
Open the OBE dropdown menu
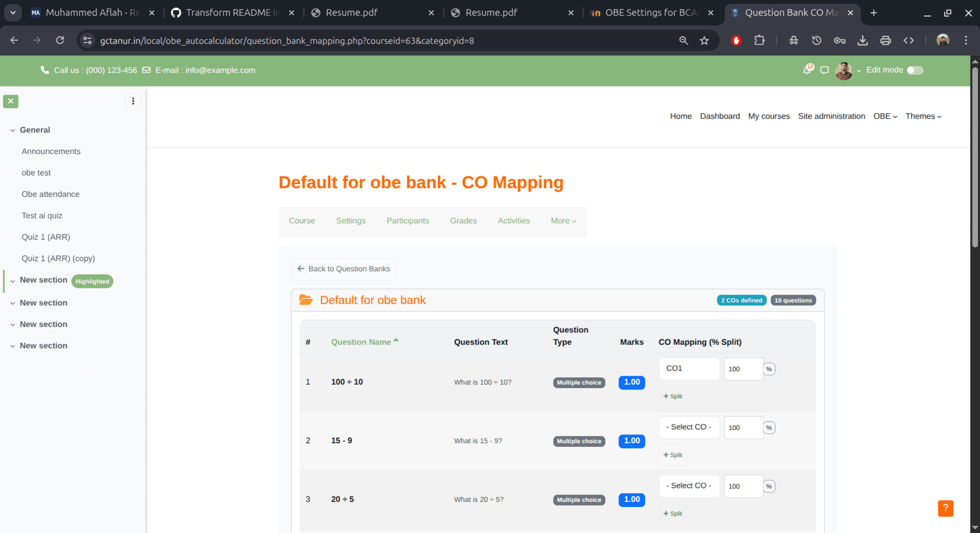coord(885,116)
